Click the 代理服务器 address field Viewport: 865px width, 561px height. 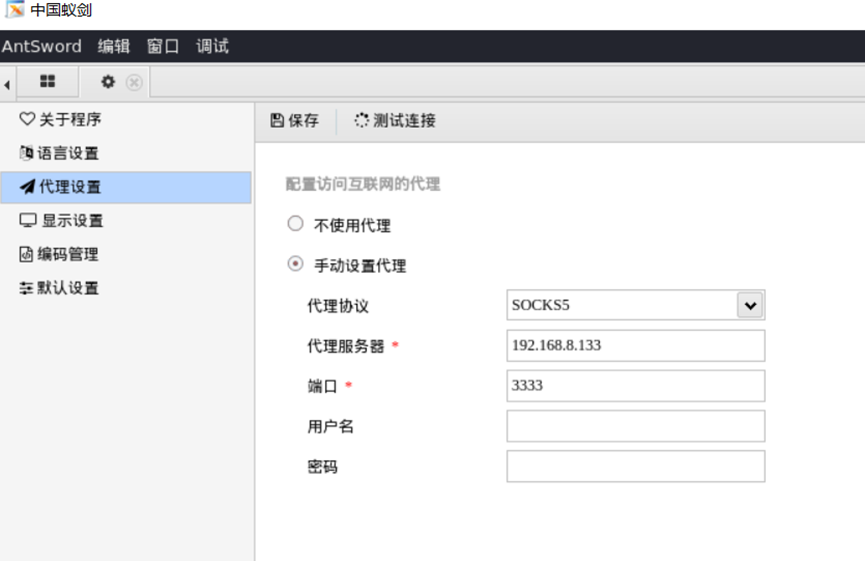click(636, 345)
